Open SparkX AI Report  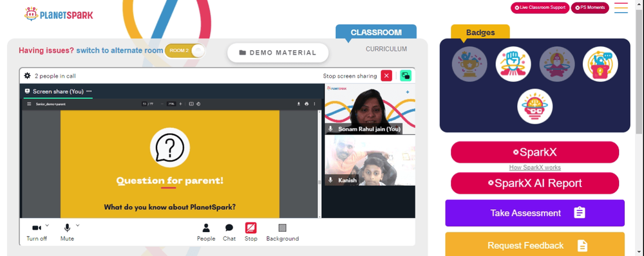point(535,183)
